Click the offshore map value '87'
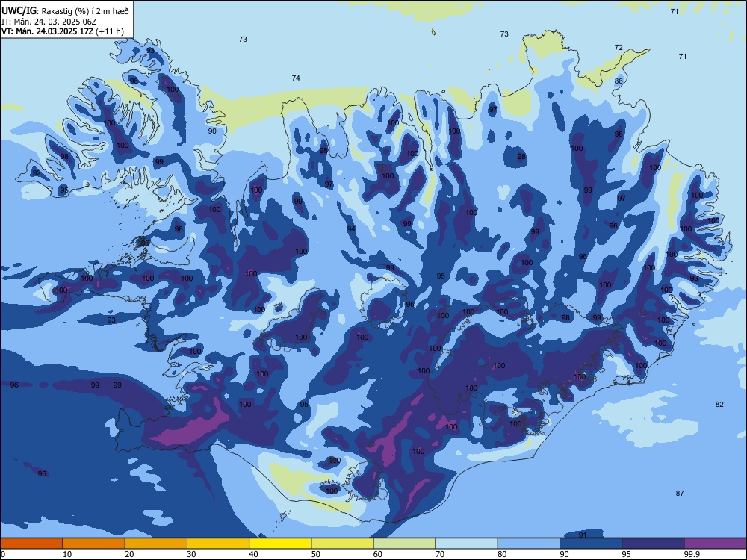 coord(680,494)
